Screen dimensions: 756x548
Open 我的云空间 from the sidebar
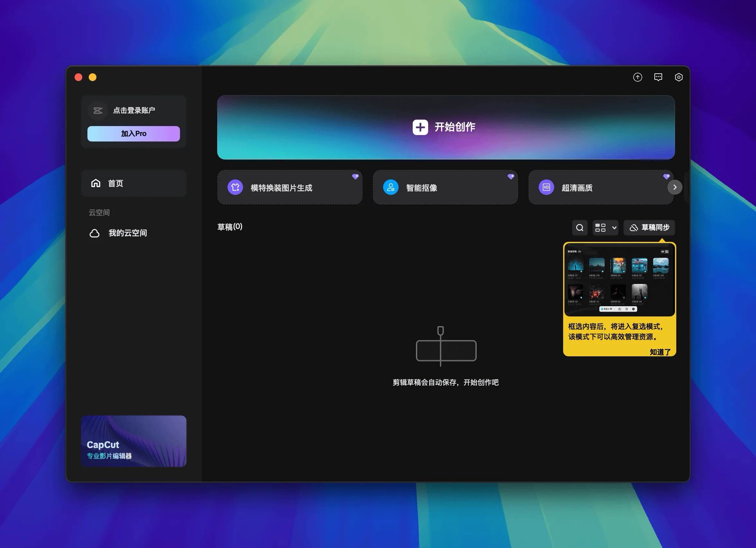128,233
